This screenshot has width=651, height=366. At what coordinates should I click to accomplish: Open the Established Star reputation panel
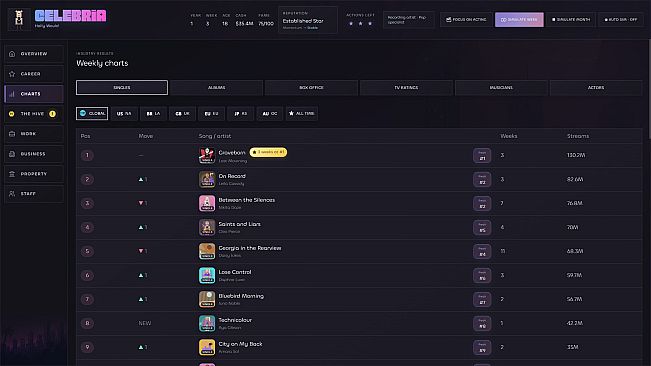pyautogui.click(x=308, y=20)
